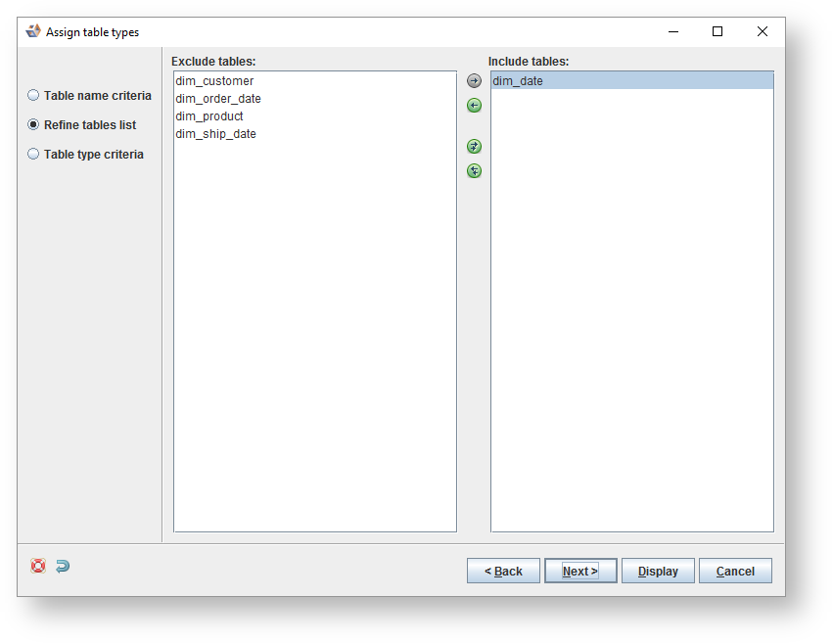This screenshot has height=644, width=833.
Task: Select dim_order_date from Exclude tables
Action: pos(217,98)
